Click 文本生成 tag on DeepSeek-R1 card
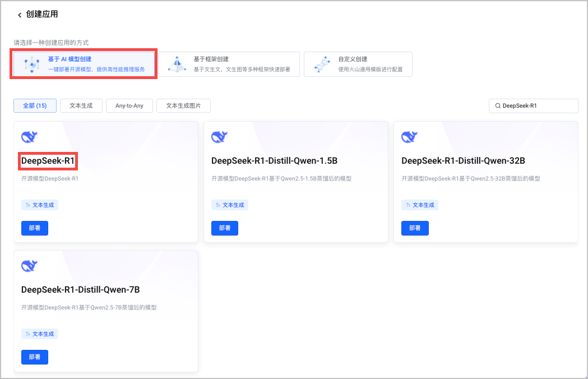The image size is (588, 379). point(40,205)
